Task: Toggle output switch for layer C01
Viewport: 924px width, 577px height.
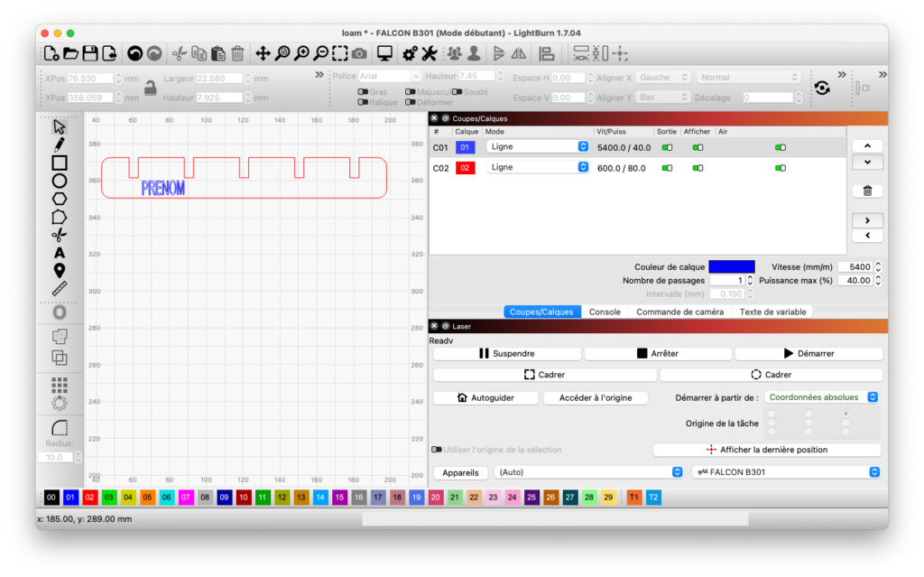Action: point(668,146)
